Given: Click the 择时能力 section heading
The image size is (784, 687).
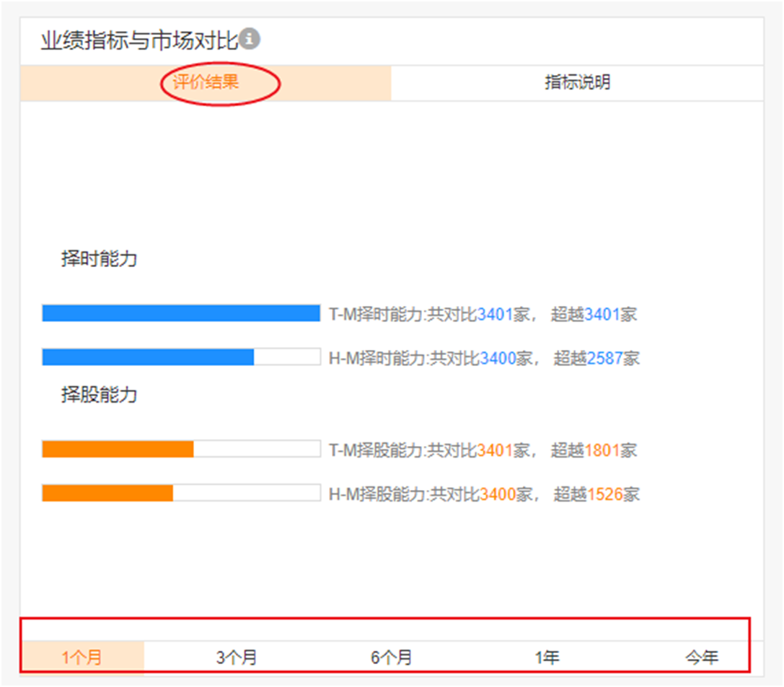Looking at the screenshot, I should (x=99, y=258).
